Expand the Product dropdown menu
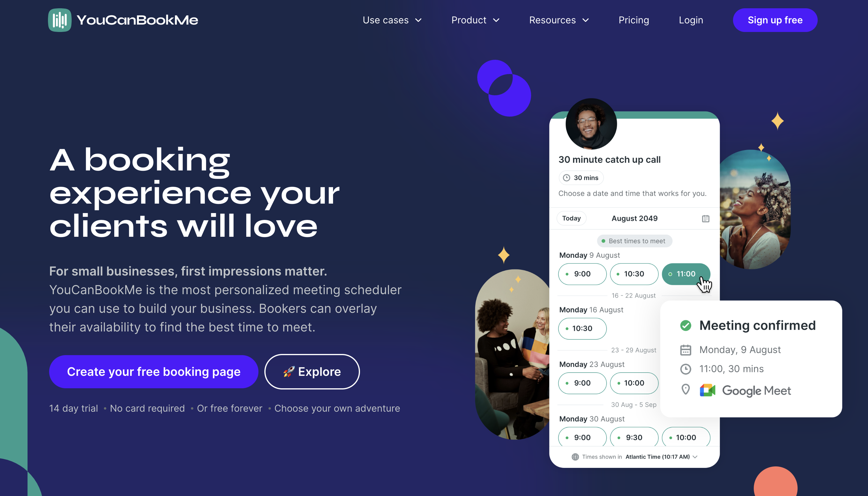 coord(476,20)
